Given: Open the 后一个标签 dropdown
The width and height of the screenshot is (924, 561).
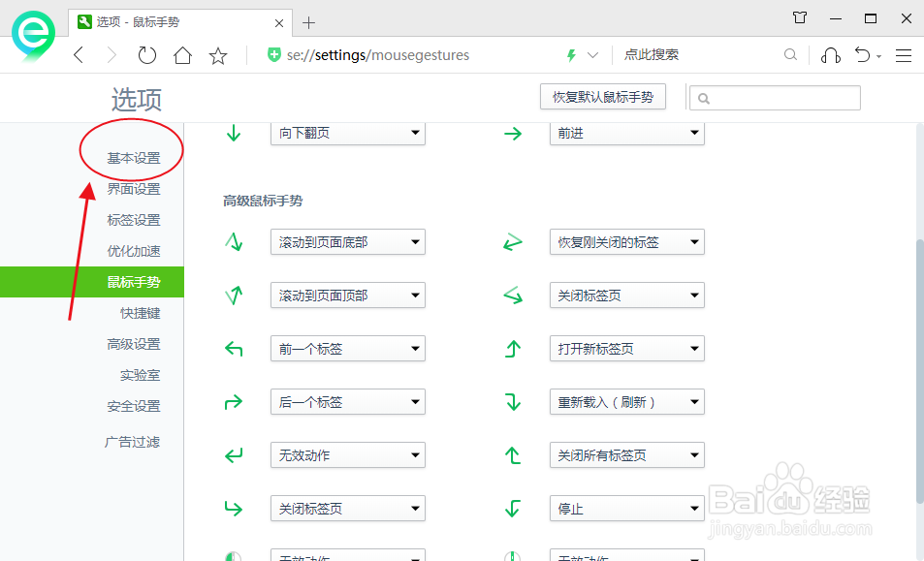Looking at the screenshot, I should pyautogui.click(x=348, y=402).
